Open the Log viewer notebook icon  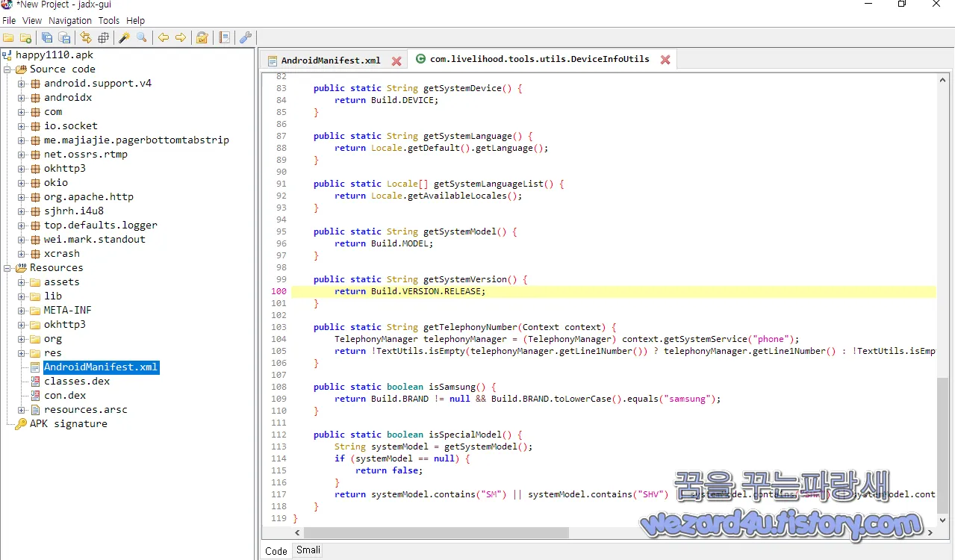pyautogui.click(x=224, y=37)
